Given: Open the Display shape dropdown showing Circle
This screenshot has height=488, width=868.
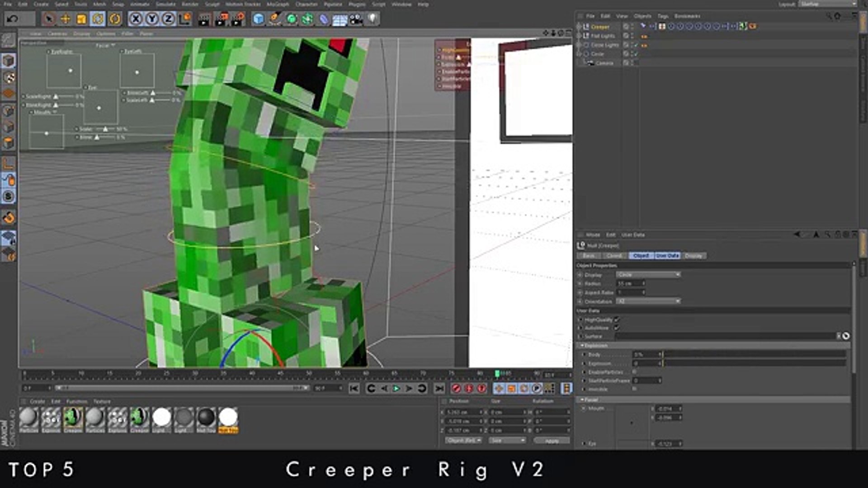Looking at the screenshot, I should (x=648, y=274).
